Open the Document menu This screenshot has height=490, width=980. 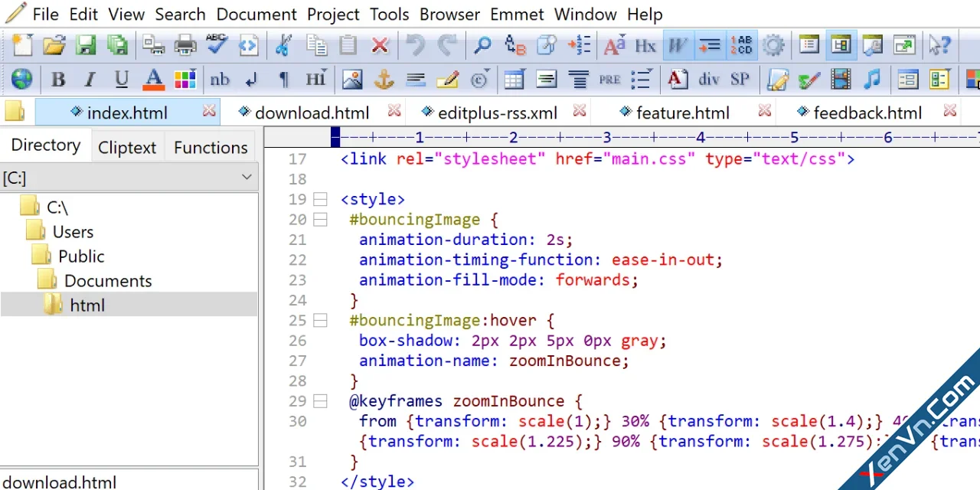[x=256, y=14]
